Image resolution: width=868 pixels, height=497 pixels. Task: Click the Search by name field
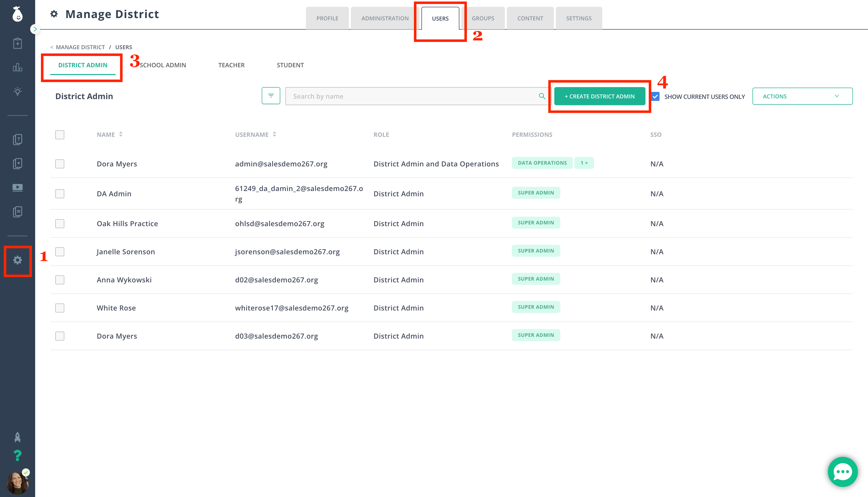tap(418, 96)
